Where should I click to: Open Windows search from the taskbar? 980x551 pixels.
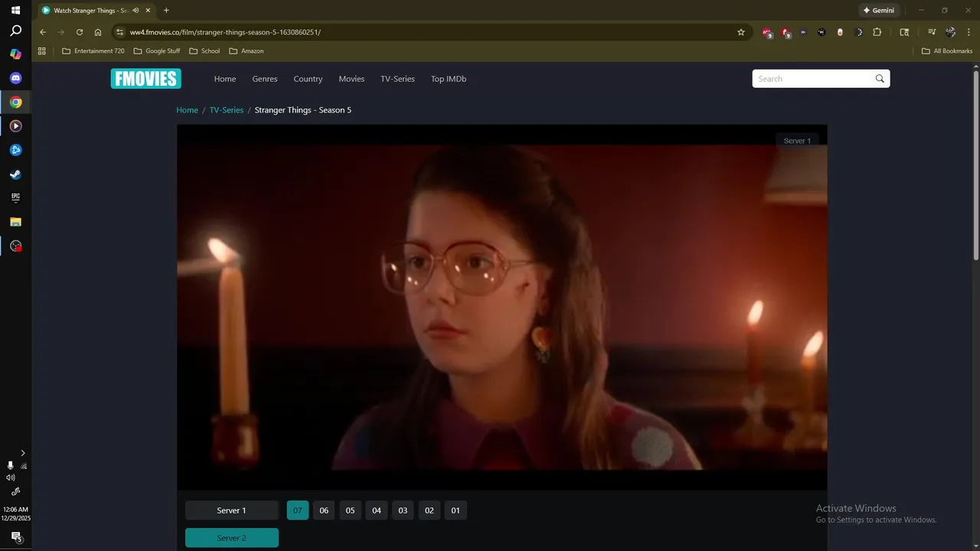(15, 31)
